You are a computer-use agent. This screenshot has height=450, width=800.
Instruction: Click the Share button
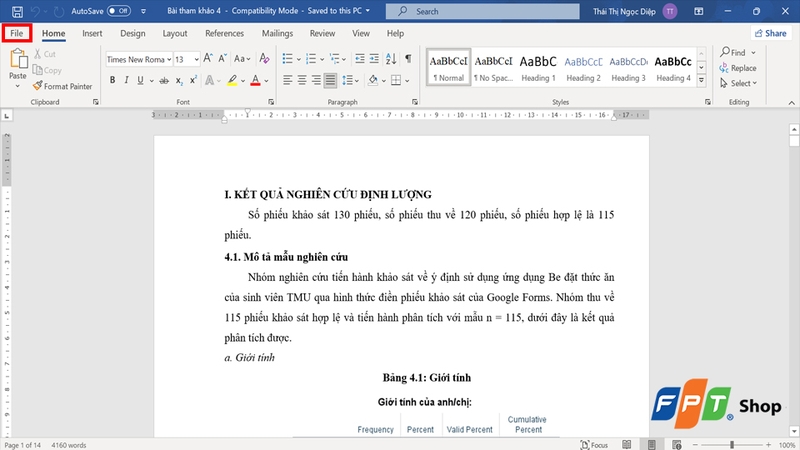(x=770, y=33)
